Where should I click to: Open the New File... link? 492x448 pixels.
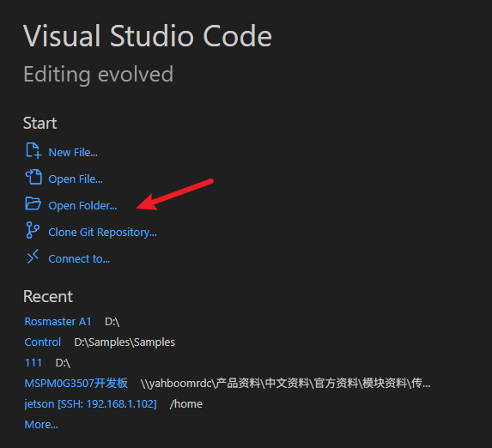click(x=73, y=153)
